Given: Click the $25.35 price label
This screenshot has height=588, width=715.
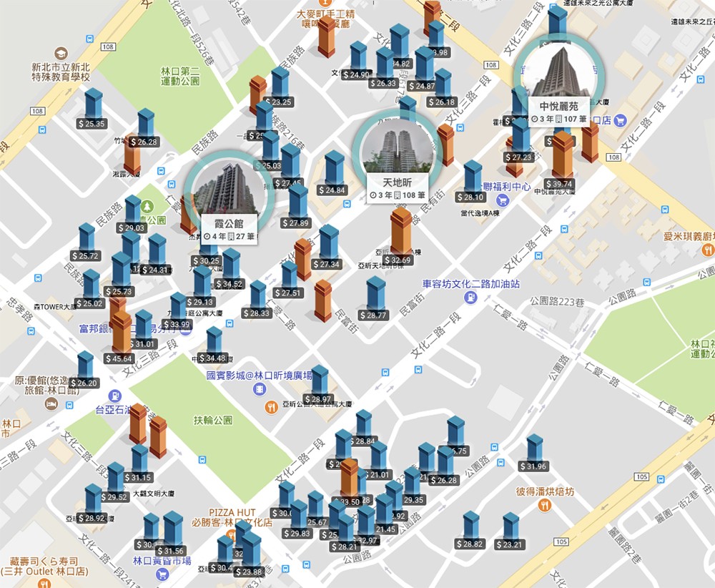Looking at the screenshot, I should click(92, 124).
